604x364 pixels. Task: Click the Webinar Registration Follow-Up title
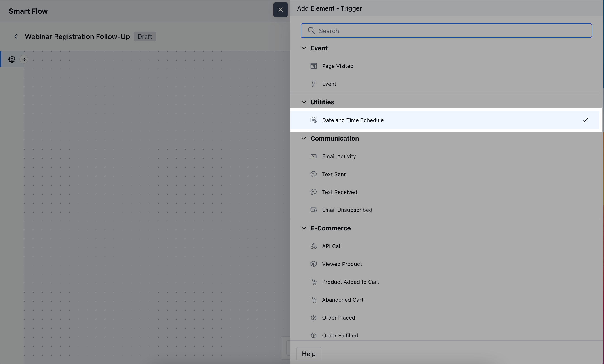click(77, 36)
